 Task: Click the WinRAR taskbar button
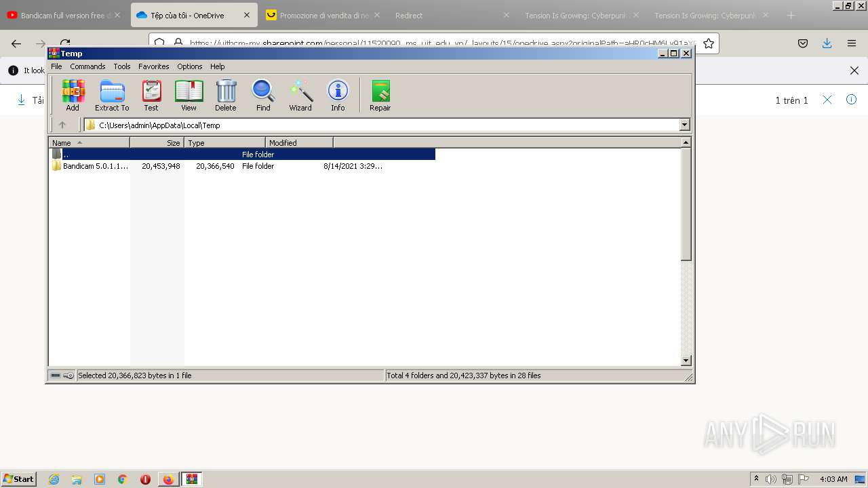192,479
